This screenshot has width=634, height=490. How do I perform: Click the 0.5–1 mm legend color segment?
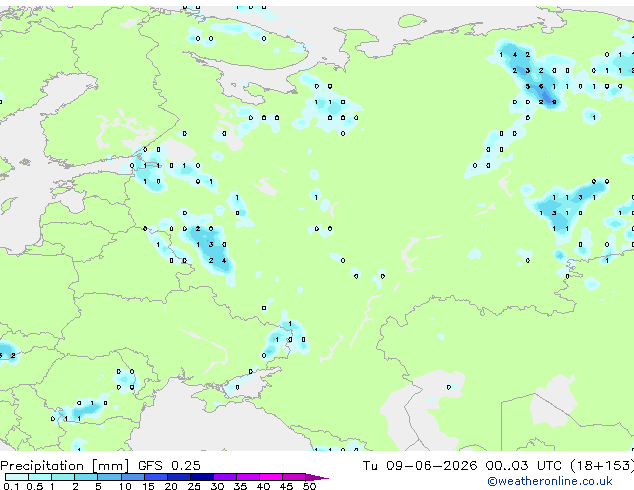tap(40, 477)
